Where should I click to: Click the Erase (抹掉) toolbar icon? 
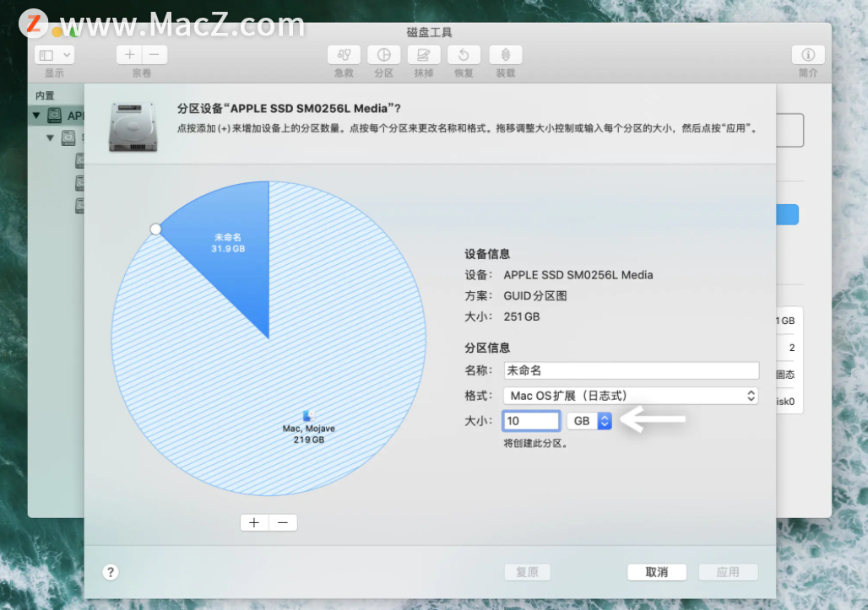[424, 55]
